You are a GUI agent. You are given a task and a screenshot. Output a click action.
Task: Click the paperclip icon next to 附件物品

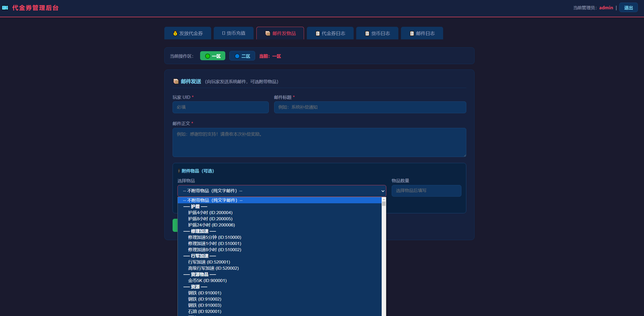click(x=179, y=171)
